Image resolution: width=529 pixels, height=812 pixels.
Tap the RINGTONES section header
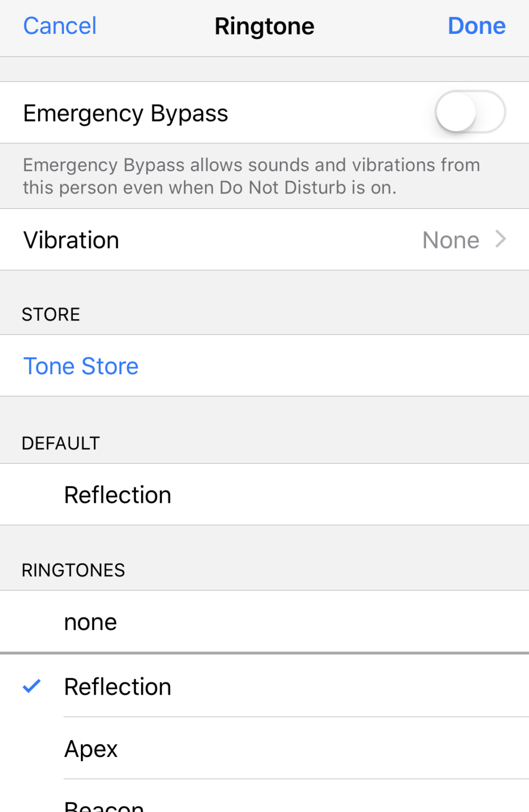tap(73, 570)
